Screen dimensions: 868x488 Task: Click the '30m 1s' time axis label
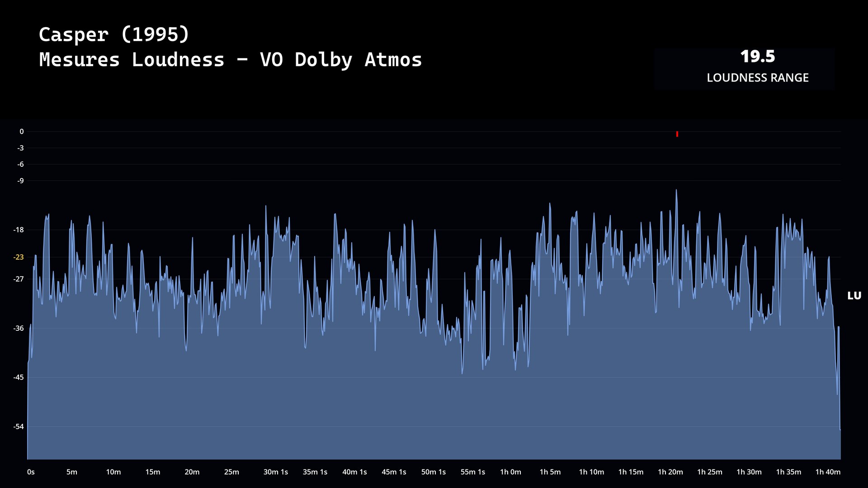coord(276,472)
